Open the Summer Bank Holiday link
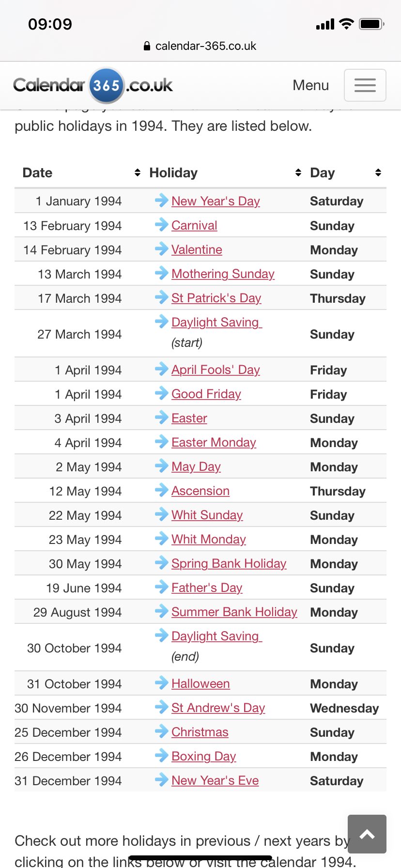This screenshot has height=868, width=401. pos(234,612)
